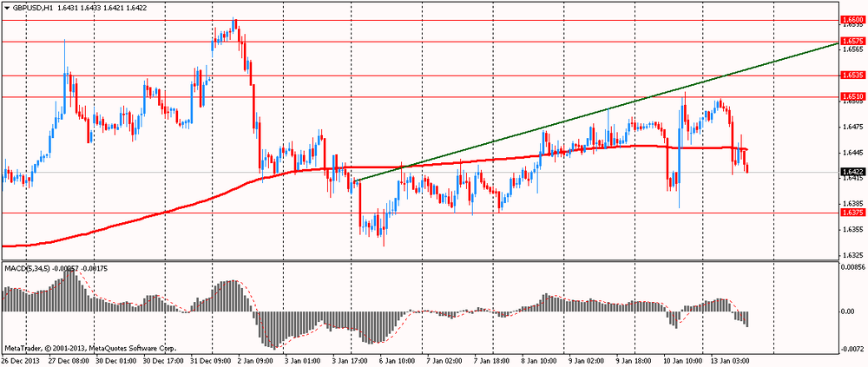This screenshot has width=868, height=367.
Task: Click the 1.6385 price scale value
Action: coord(852,203)
